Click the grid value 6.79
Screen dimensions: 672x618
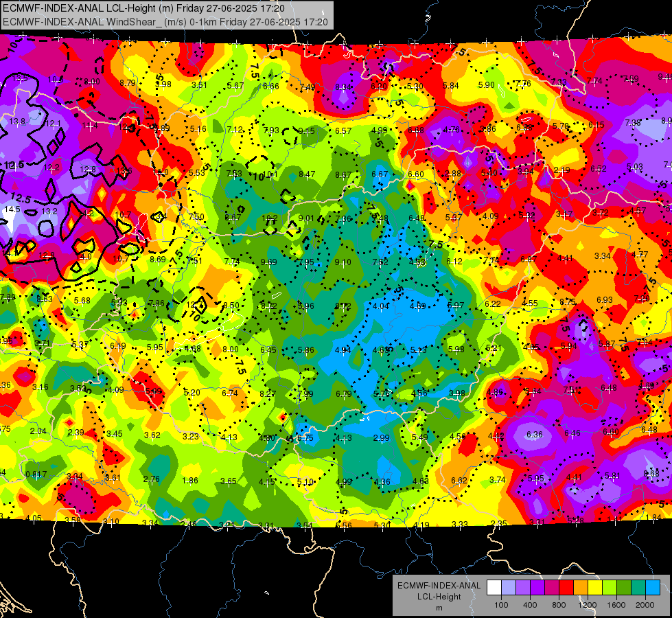coord(344,393)
